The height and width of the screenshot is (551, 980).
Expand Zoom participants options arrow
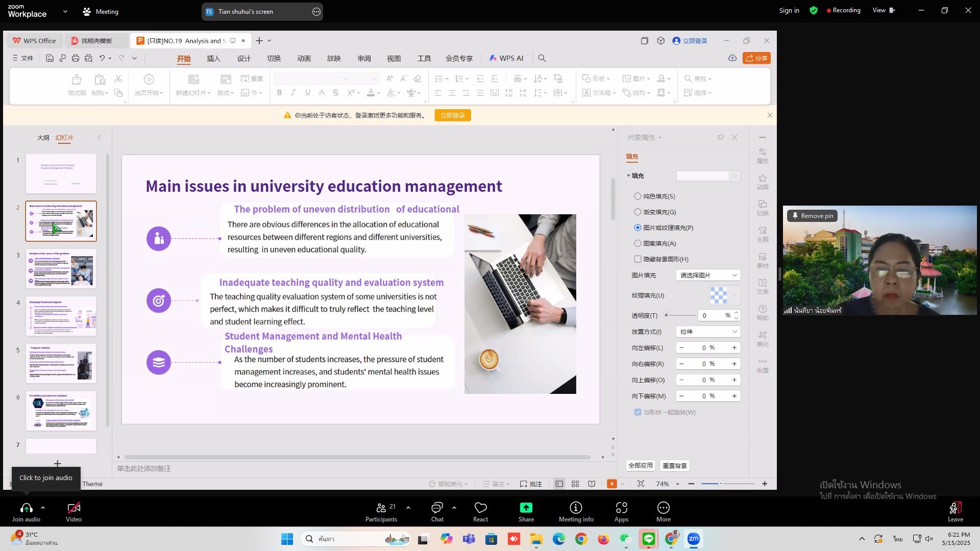(408, 508)
